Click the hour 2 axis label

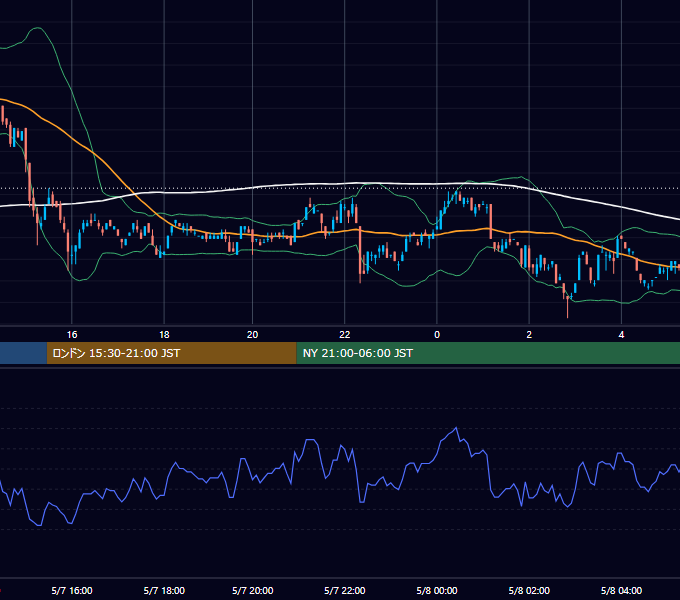click(x=529, y=335)
